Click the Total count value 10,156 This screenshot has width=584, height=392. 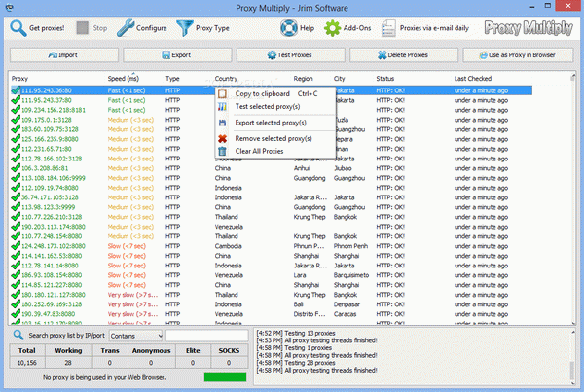coord(27,363)
